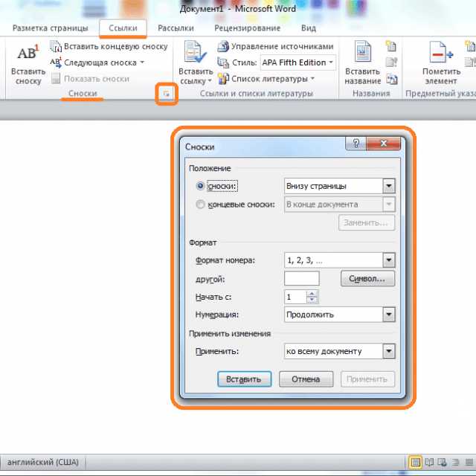Increase the Начать с spinner value
476x476 pixels.
[x=312, y=293]
